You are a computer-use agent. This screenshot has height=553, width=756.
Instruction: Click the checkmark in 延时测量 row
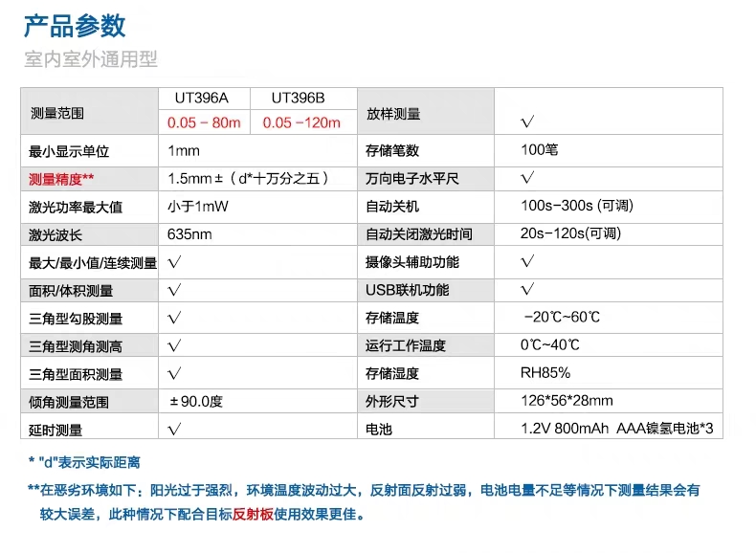tap(174, 429)
